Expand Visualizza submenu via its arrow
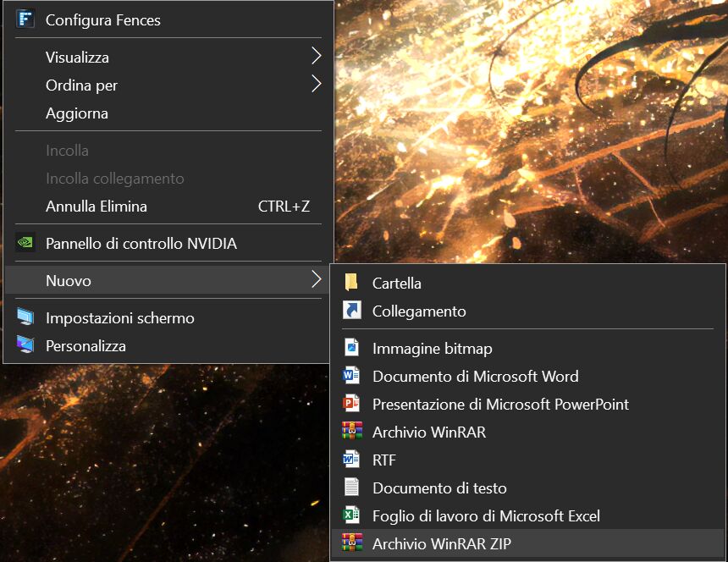Image resolution: width=728 pixels, height=562 pixels. pyautogui.click(x=317, y=56)
